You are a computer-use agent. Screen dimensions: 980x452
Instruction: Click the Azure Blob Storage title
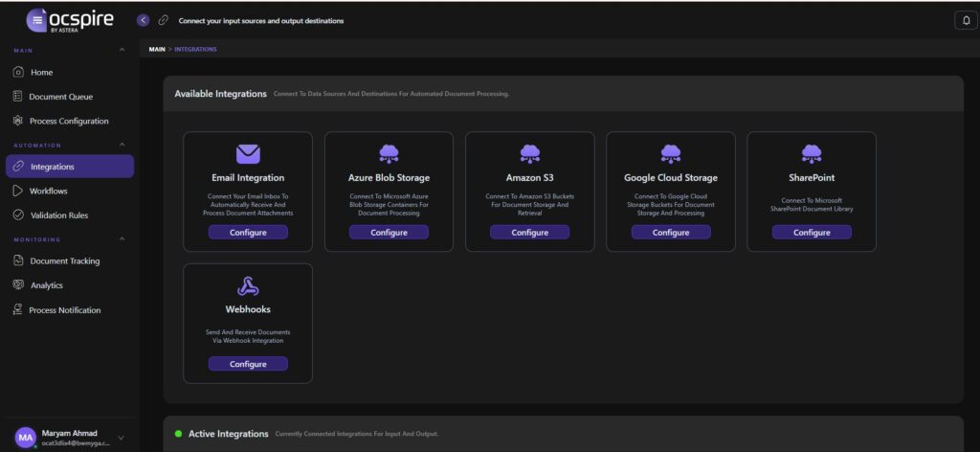(x=389, y=177)
